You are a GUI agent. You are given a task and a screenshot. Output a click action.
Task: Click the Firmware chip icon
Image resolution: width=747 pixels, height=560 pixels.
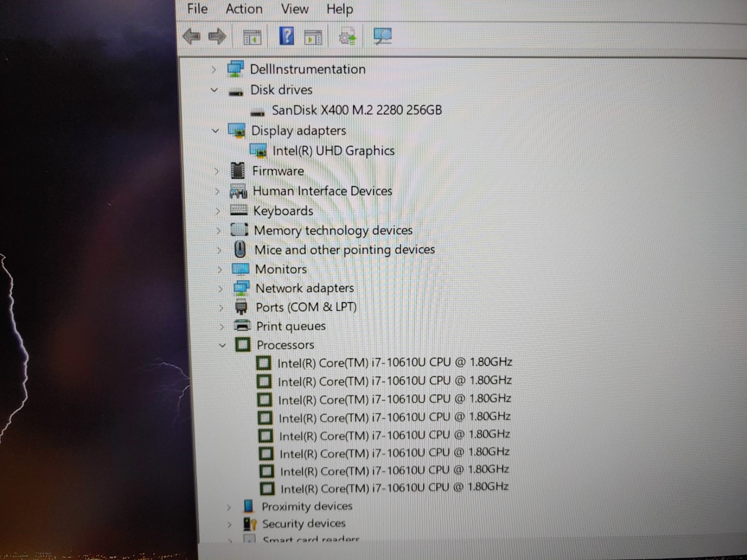tap(238, 170)
